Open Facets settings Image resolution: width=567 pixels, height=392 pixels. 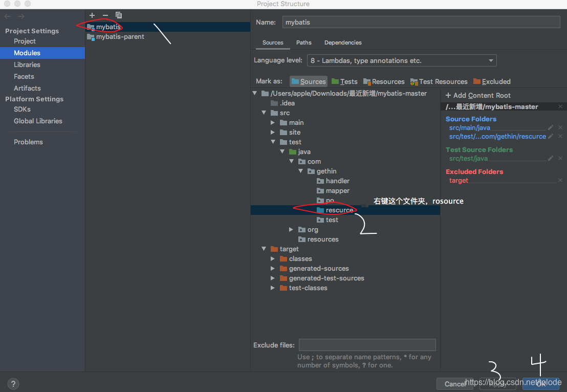click(24, 76)
